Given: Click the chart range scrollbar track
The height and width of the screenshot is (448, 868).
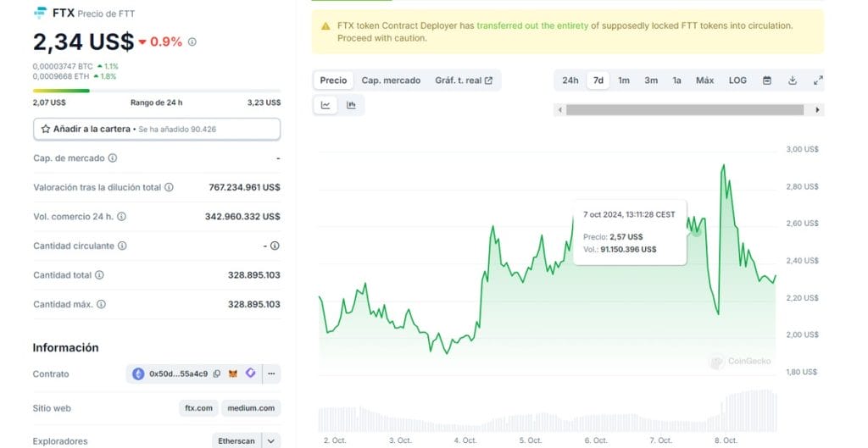Looking at the screenshot, I should click(x=685, y=110).
